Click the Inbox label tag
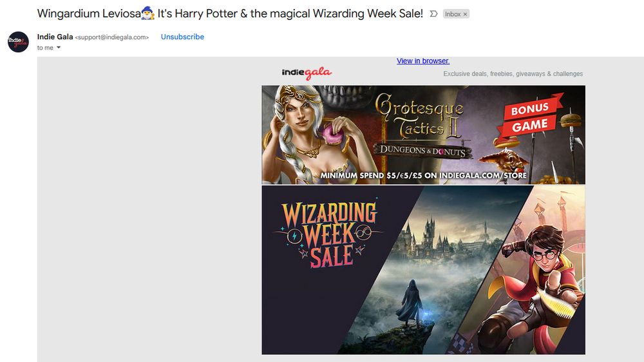 click(x=453, y=14)
